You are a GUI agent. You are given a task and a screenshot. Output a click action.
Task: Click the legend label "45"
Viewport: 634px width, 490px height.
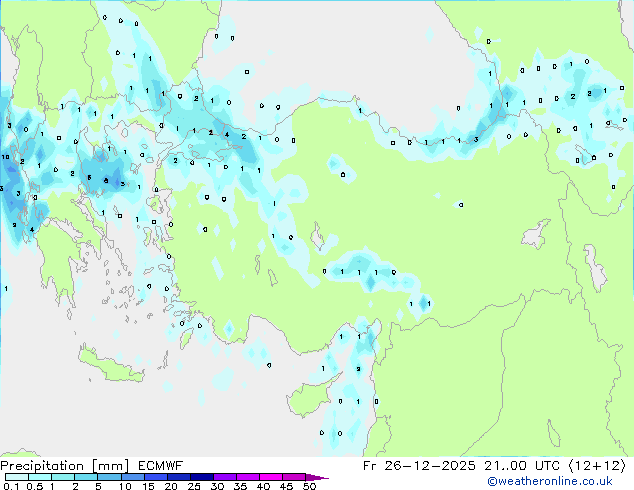click(x=286, y=486)
